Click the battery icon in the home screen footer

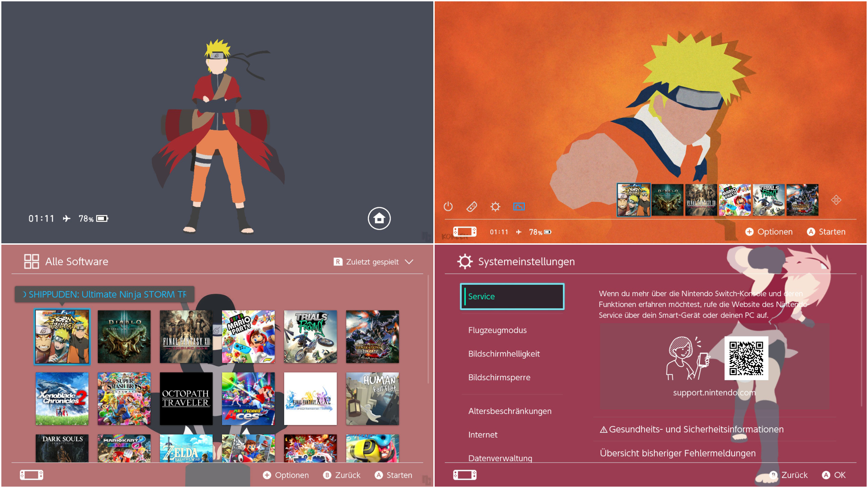point(548,232)
